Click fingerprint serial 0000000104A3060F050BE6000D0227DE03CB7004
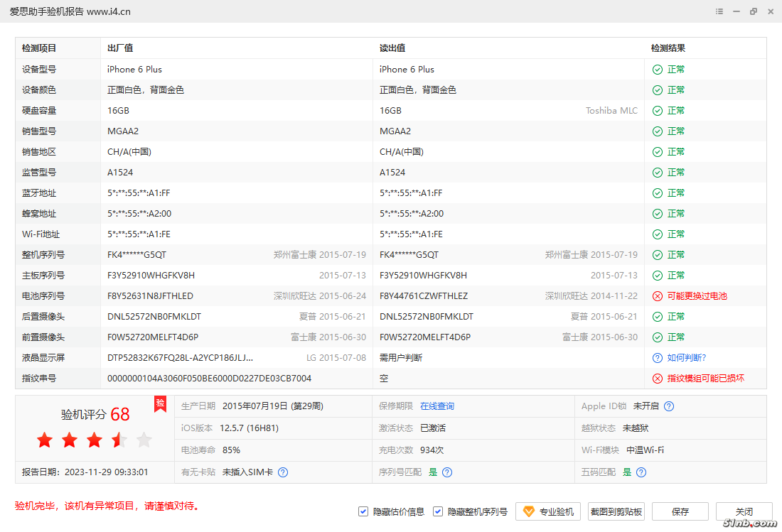 (x=210, y=379)
